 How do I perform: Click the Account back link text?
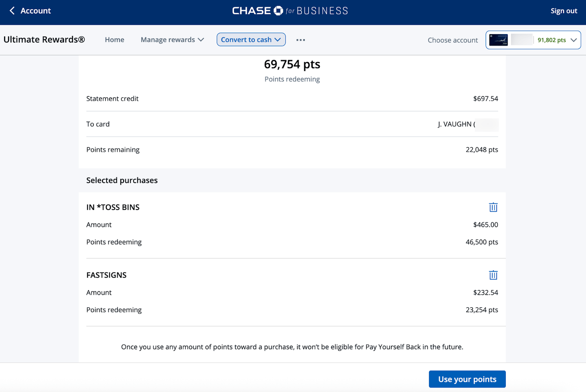point(36,11)
